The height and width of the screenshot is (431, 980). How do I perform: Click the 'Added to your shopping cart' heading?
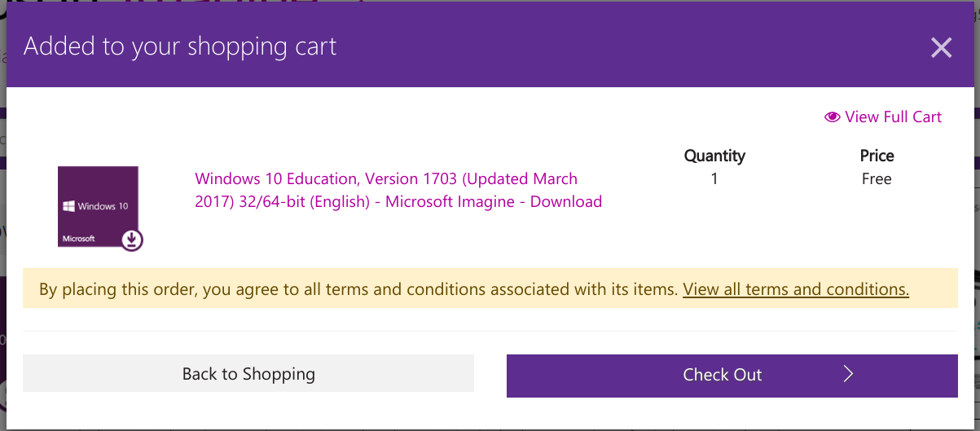pyautogui.click(x=180, y=46)
